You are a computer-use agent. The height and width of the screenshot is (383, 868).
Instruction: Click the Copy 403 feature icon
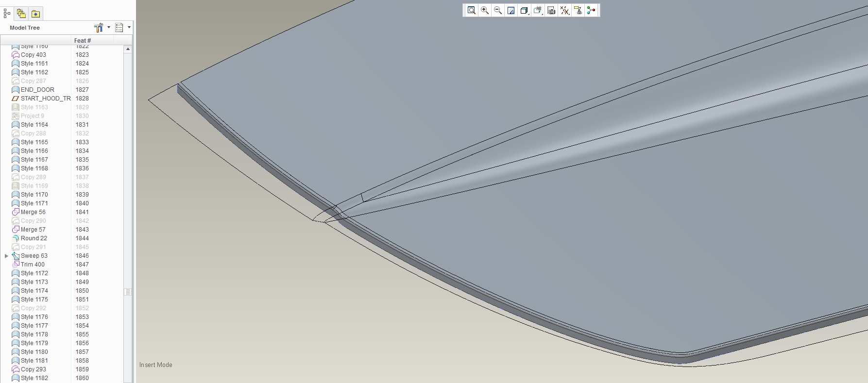tap(16, 55)
